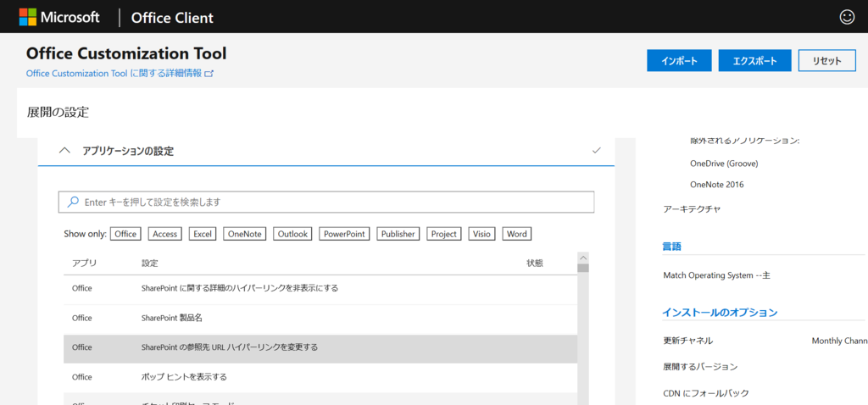
Task: Collapse the アプリケーションの設定 section chevron
Action: 64,151
